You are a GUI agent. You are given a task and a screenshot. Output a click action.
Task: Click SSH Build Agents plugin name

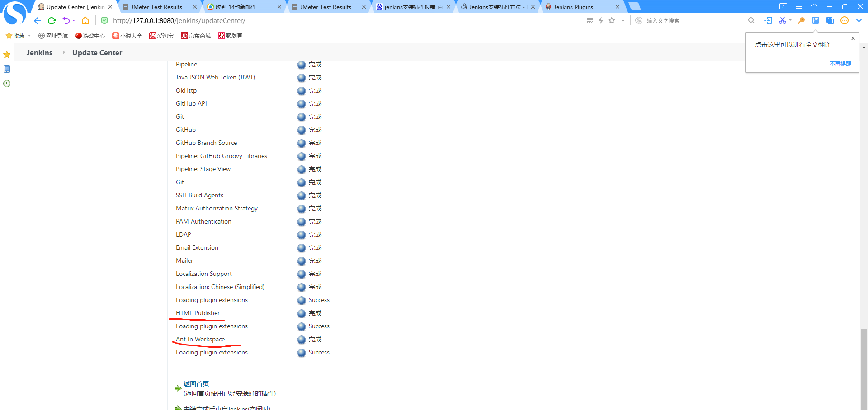pyautogui.click(x=199, y=195)
